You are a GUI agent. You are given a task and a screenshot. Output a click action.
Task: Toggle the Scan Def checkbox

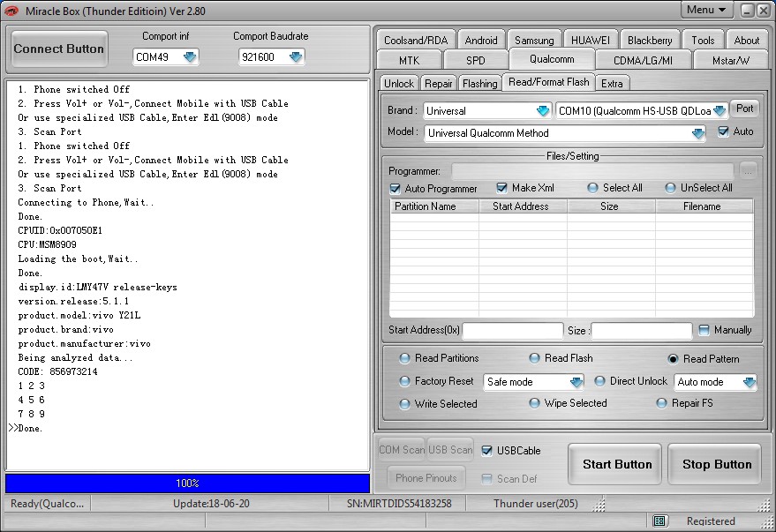point(487,478)
